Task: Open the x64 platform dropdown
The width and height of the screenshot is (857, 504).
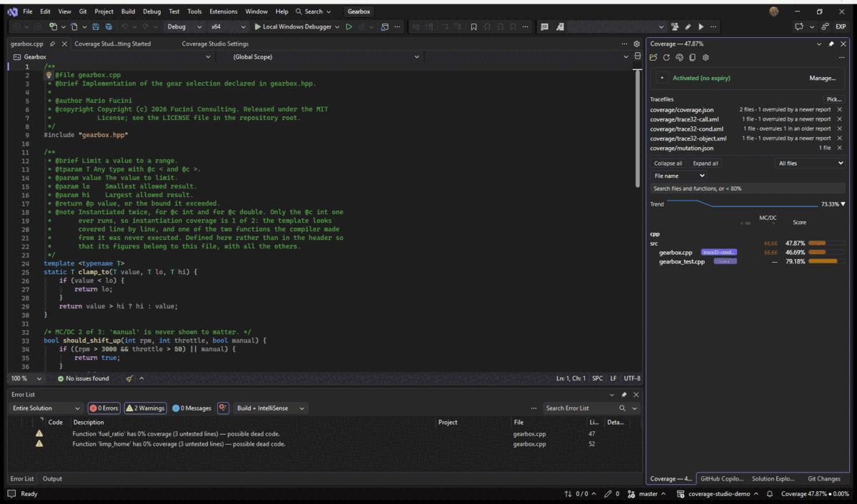Action: click(x=228, y=26)
